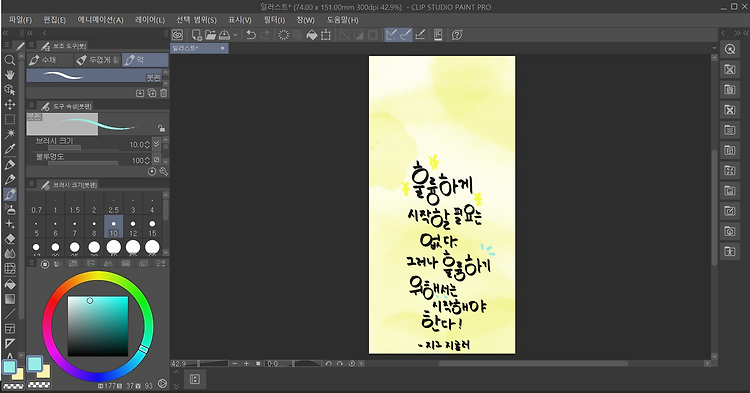Delete sub tool trash button

click(164, 93)
